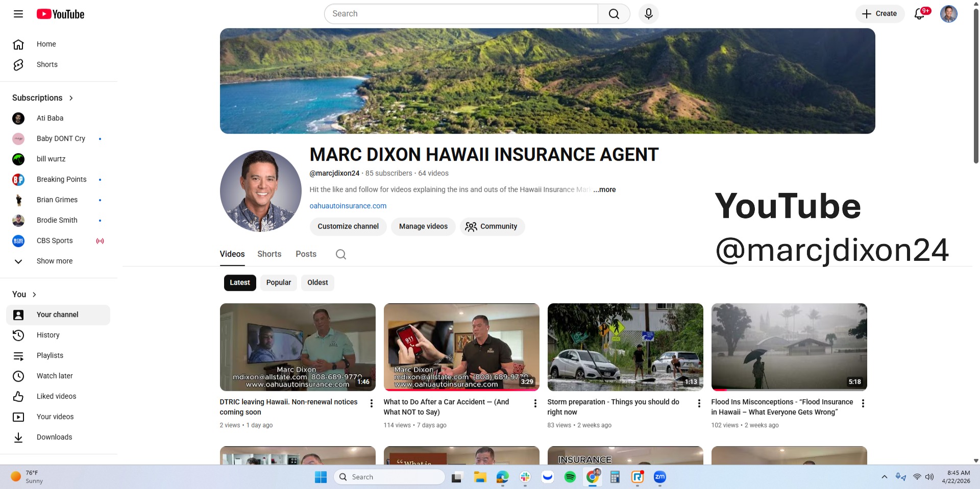Expand the You section chevron
The image size is (980, 489).
click(x=34, y=295)
